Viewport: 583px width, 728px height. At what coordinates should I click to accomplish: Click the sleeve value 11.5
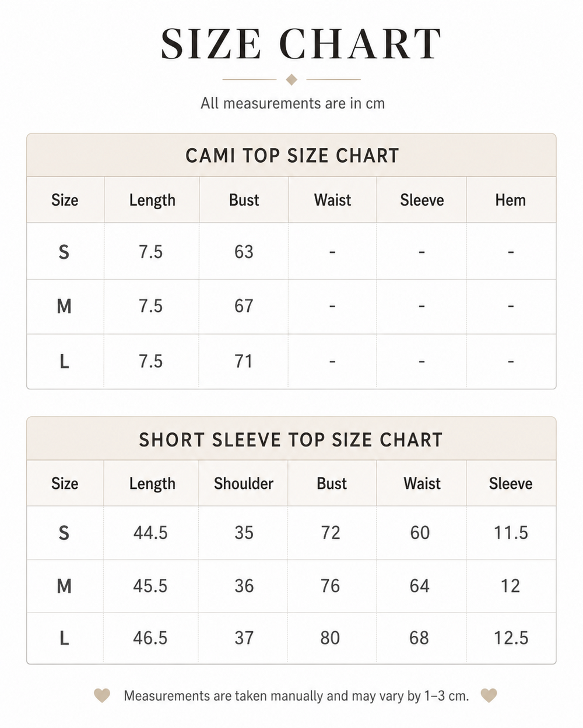point(511,533)
